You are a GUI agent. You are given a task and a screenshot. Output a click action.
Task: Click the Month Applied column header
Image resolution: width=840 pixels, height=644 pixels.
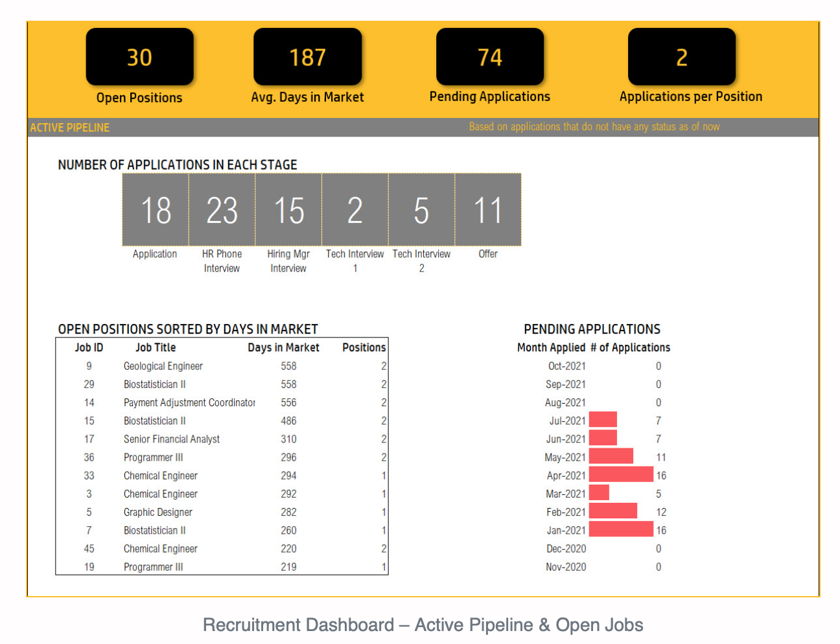pyautogui.click(x=551, y=347)
